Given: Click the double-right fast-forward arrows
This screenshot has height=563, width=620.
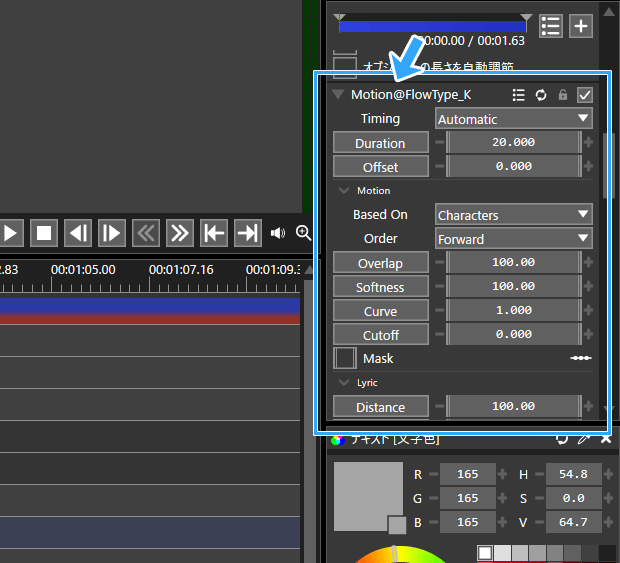Looking at the screenshot, I should pyautogui.click(x=180, y=233).
